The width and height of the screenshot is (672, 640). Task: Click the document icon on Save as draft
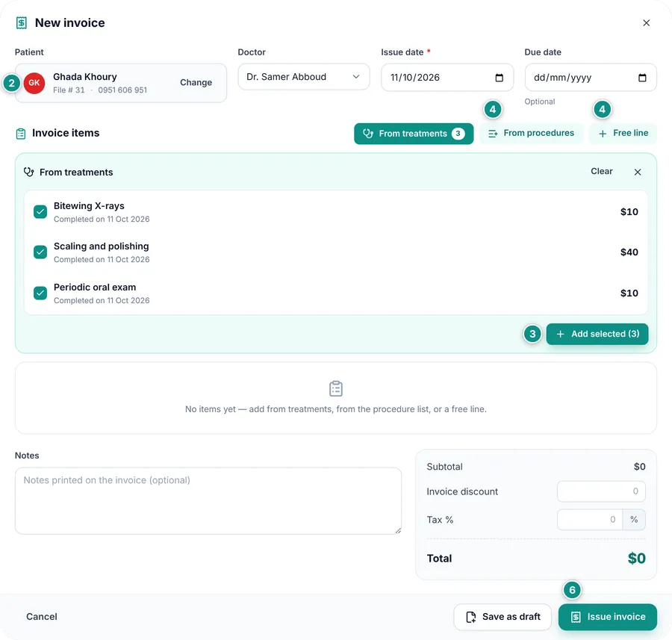[x=470, y=617]
